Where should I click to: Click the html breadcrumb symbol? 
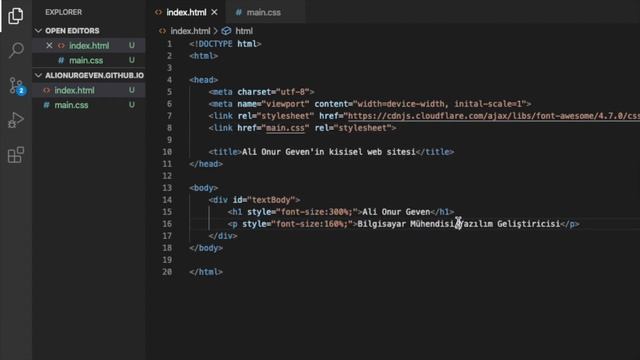pos(244,31)
